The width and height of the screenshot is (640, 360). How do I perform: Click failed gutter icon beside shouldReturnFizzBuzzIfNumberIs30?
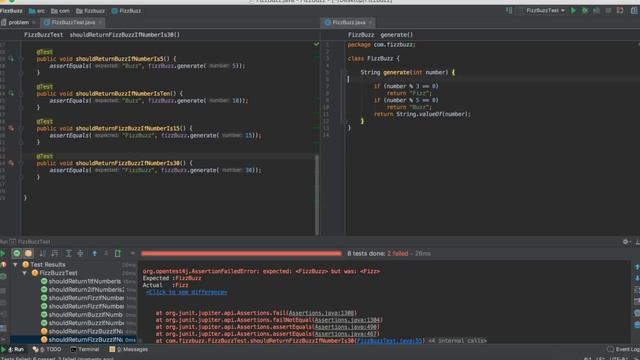tap(11, 163)
